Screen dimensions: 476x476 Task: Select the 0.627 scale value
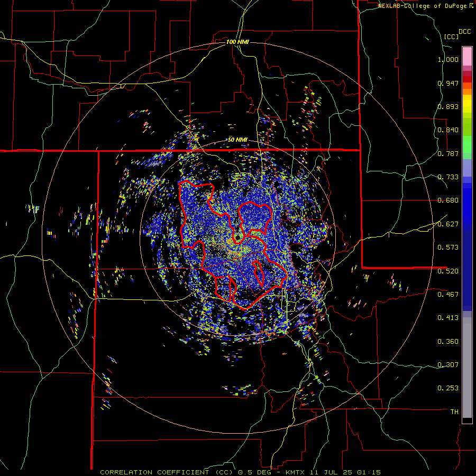[448, 224]
